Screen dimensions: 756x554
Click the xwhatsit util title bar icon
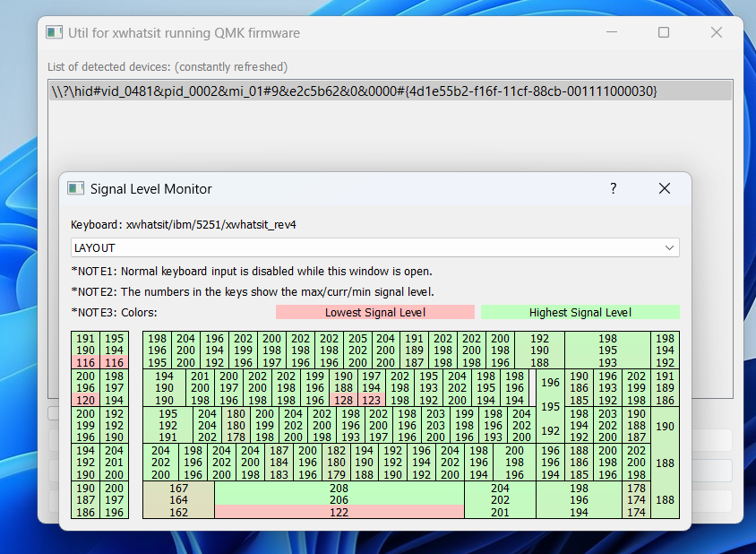(54, 32)
